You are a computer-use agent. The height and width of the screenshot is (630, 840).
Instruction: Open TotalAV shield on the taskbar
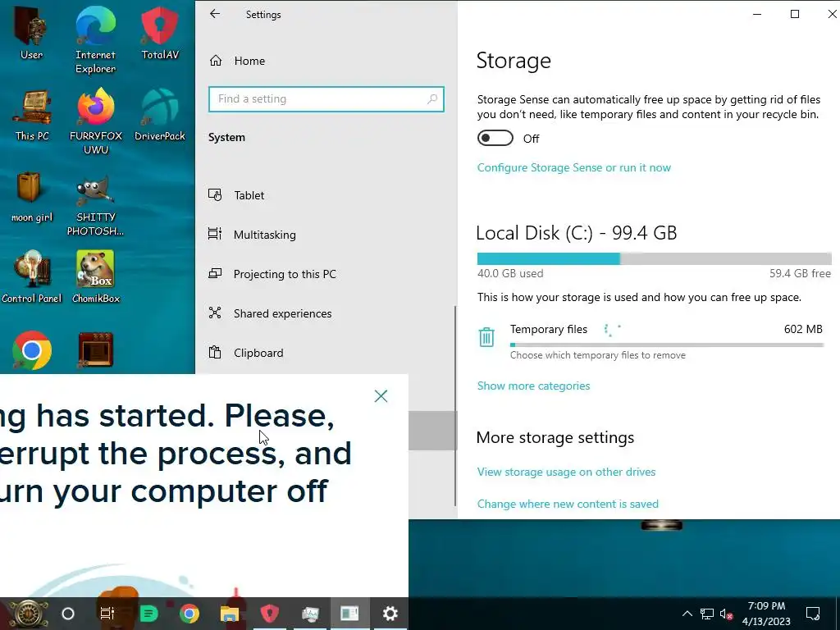coord(269,614)
